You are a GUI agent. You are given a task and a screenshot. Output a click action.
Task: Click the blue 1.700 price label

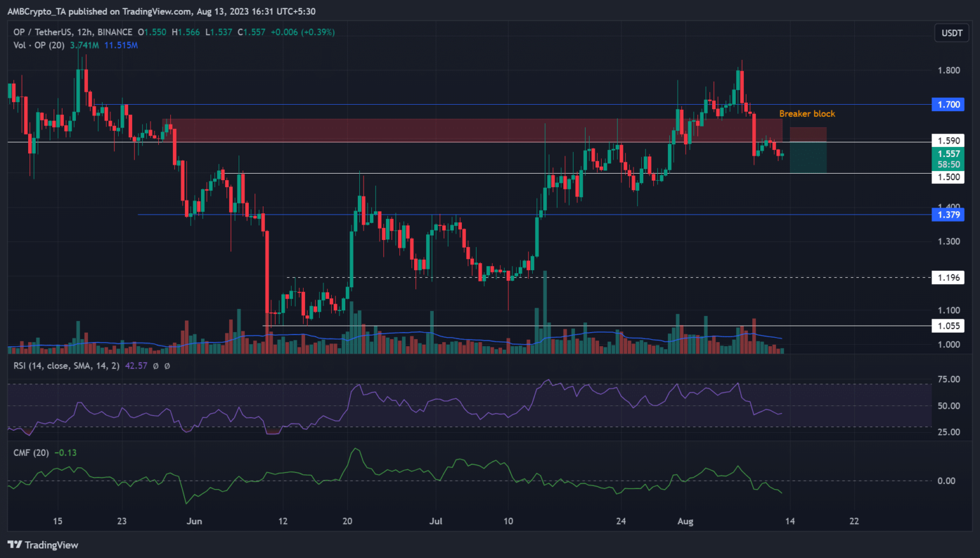tap(948, 105)
